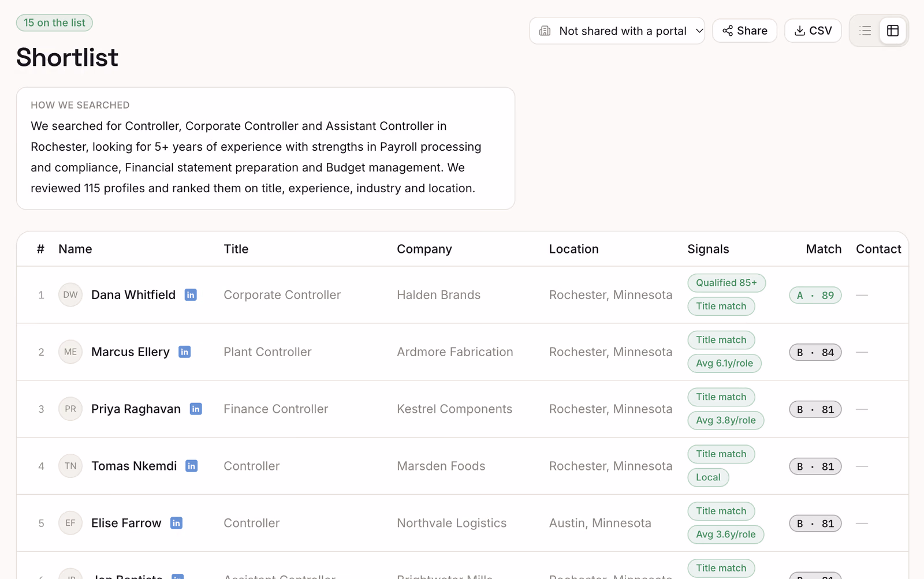Click the Ardmore Fabrication company cell
Viewport: 924px width, 579px height.
coord(455,352)
